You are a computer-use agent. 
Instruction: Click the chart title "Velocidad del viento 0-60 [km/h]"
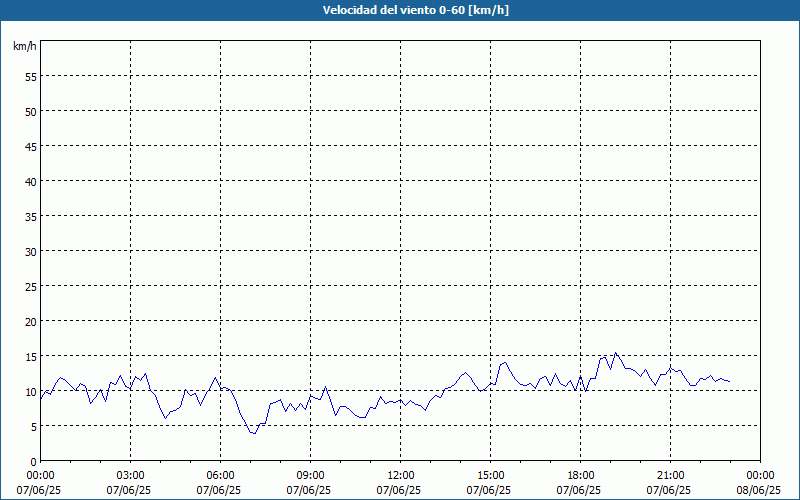[x=415, y=10]
